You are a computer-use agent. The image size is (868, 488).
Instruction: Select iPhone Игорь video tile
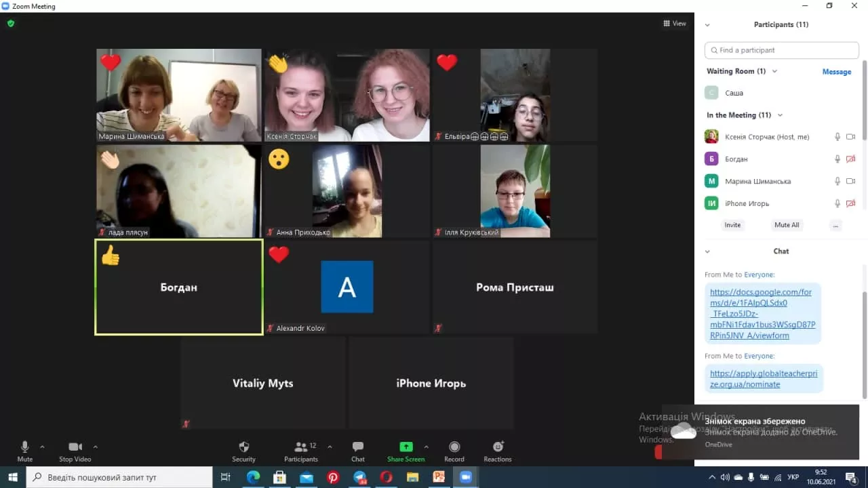tap(431, 383)
